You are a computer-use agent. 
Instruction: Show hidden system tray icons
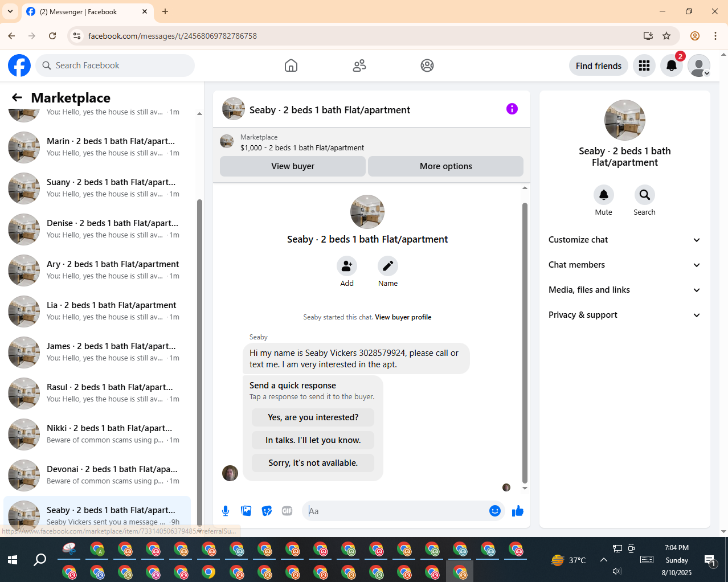604,560
